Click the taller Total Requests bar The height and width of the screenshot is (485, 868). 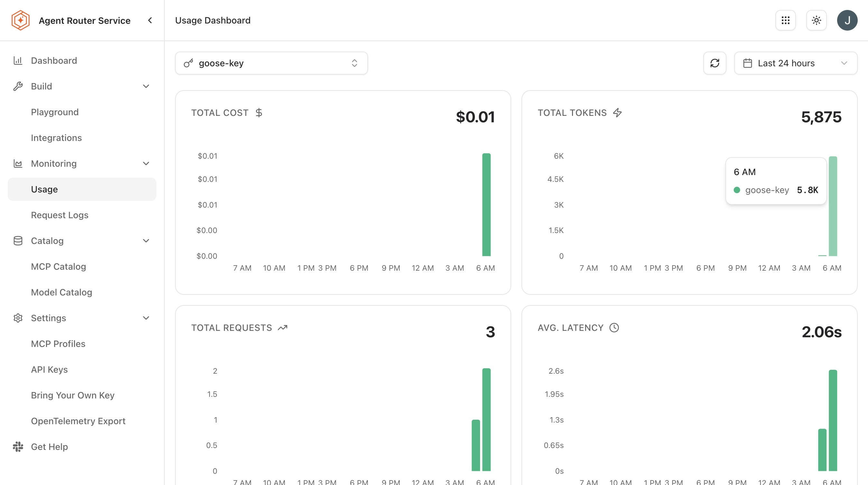pos(486,420)
